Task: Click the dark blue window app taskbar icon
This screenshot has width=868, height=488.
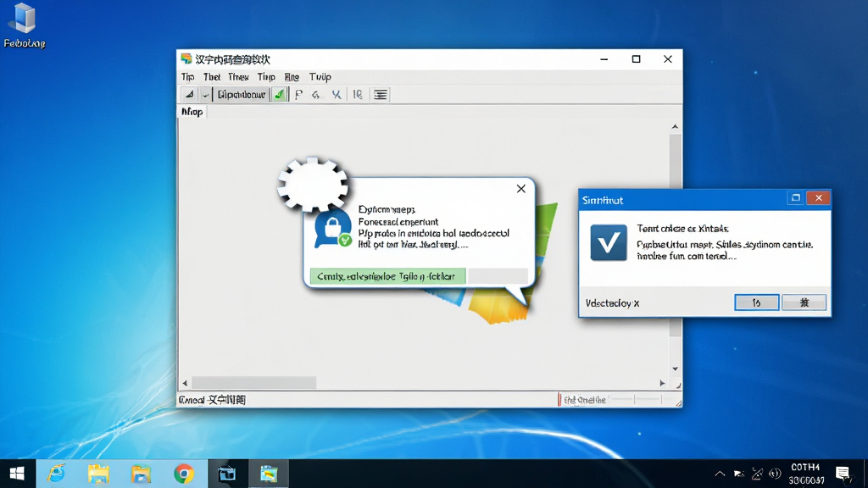Action: [x=226, y=474]
